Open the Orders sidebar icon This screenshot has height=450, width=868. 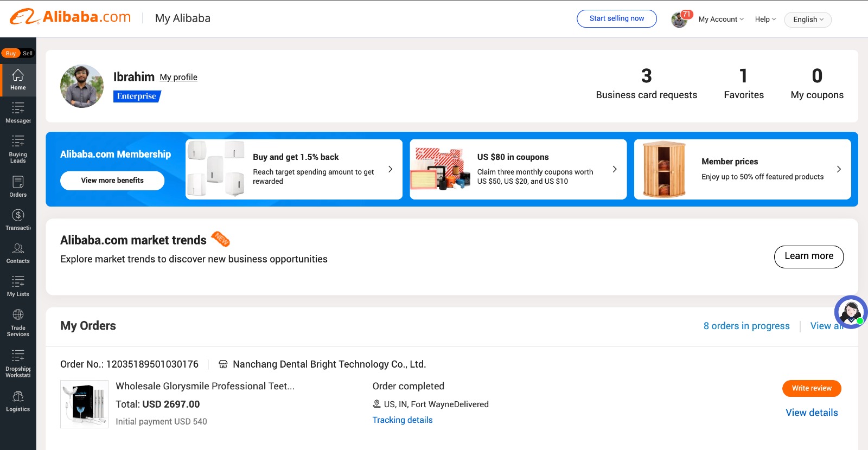[x=18, y=187]
